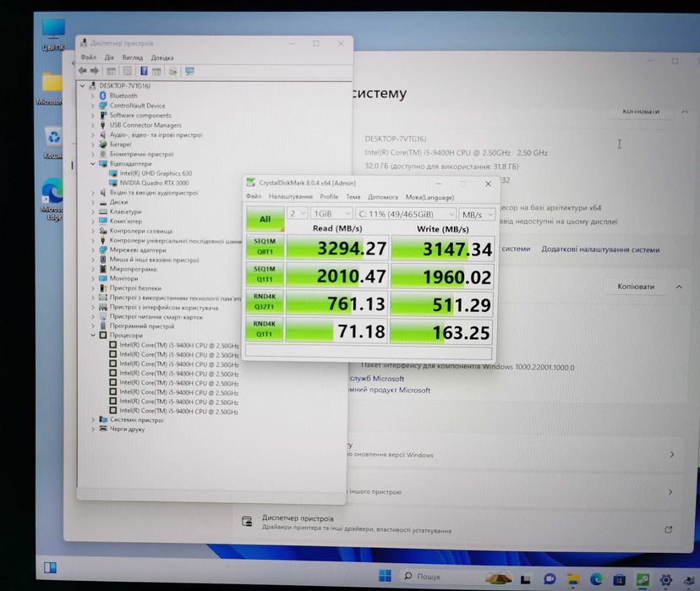Click the 163.25 write result cell
Viewport: 700px width, 591px height.
(441, 331)
